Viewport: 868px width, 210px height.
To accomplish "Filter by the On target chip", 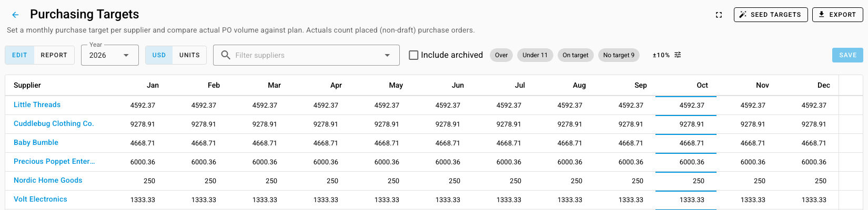I will pyautogui.click(x=576, y=55).
